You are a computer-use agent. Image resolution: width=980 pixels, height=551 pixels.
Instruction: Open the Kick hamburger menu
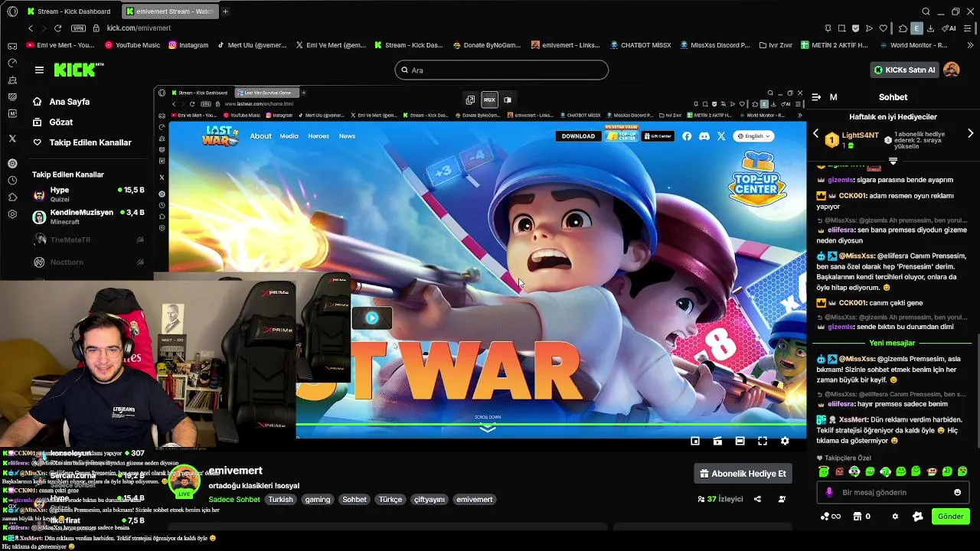(x=39, y=70)
